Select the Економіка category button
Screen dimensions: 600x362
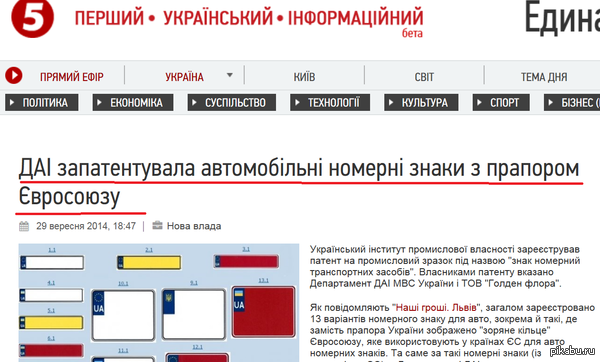[x=133, y=103]
